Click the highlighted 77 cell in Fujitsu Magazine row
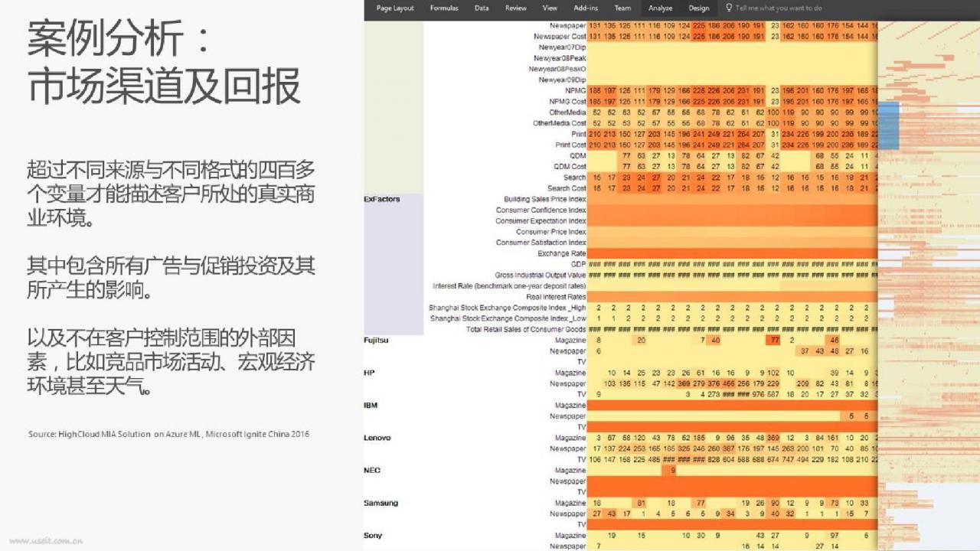The image size is (980, 551). click(774, 341)
